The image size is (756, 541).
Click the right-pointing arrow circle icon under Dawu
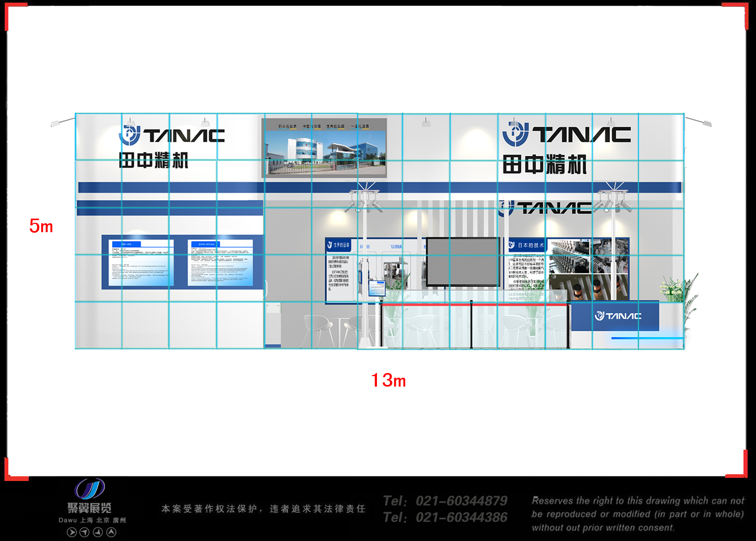pyautogui.click(x=72, y=532)
